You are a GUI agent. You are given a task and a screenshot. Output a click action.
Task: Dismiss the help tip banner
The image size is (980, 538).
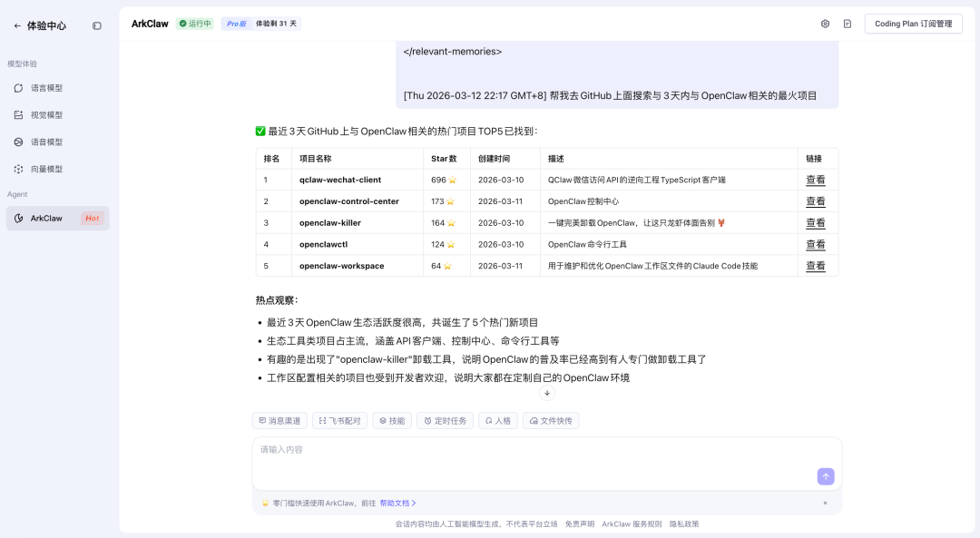[x=825, y=503]
